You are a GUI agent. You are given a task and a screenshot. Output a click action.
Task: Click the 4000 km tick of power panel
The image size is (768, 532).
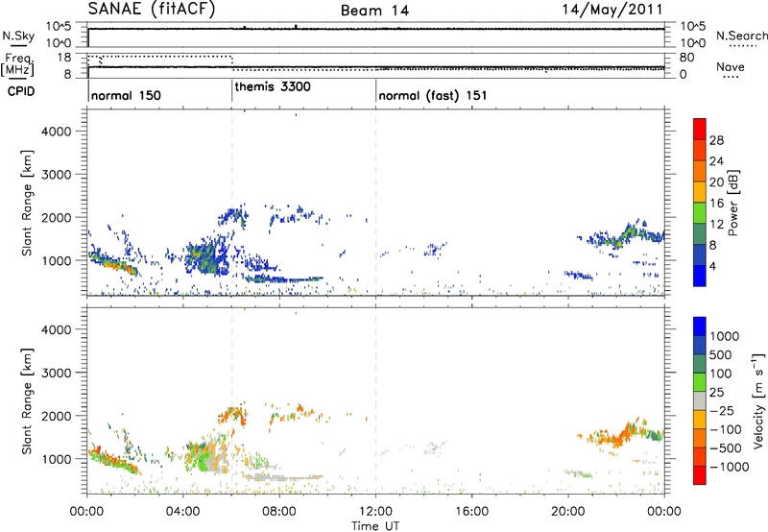coord(56,132)
